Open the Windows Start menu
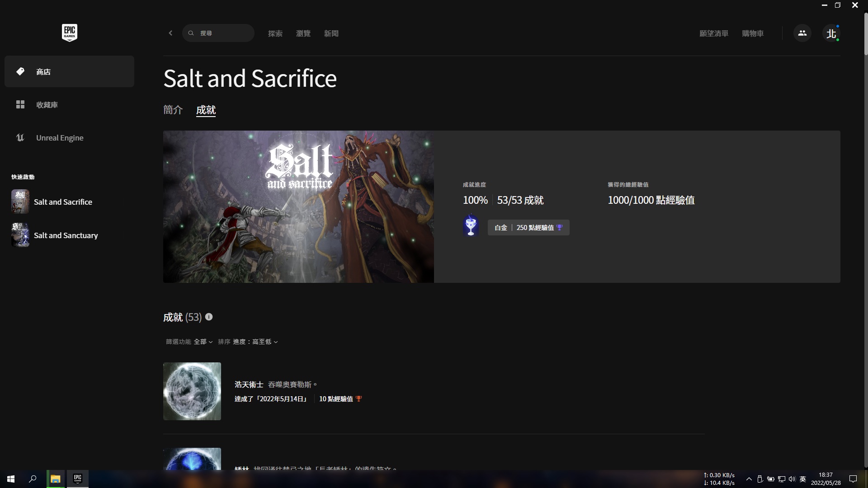868x488 pixels. [11, 479]
